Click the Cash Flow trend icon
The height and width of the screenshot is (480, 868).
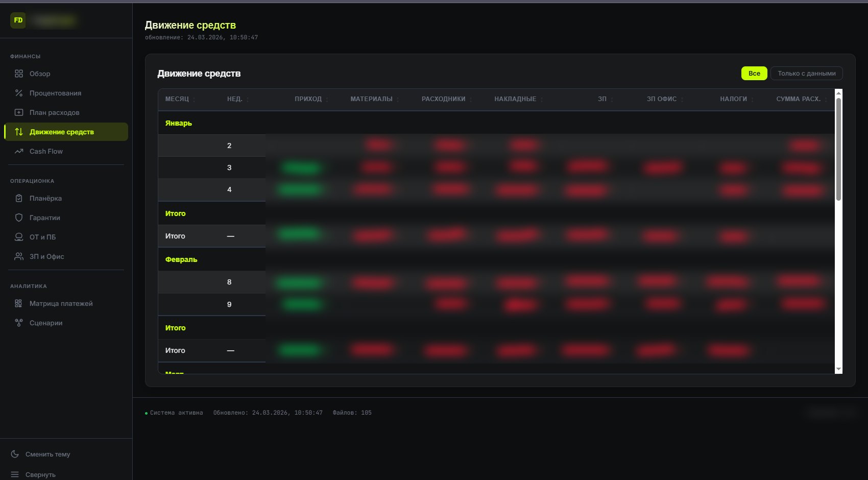(x=19, y=151)
